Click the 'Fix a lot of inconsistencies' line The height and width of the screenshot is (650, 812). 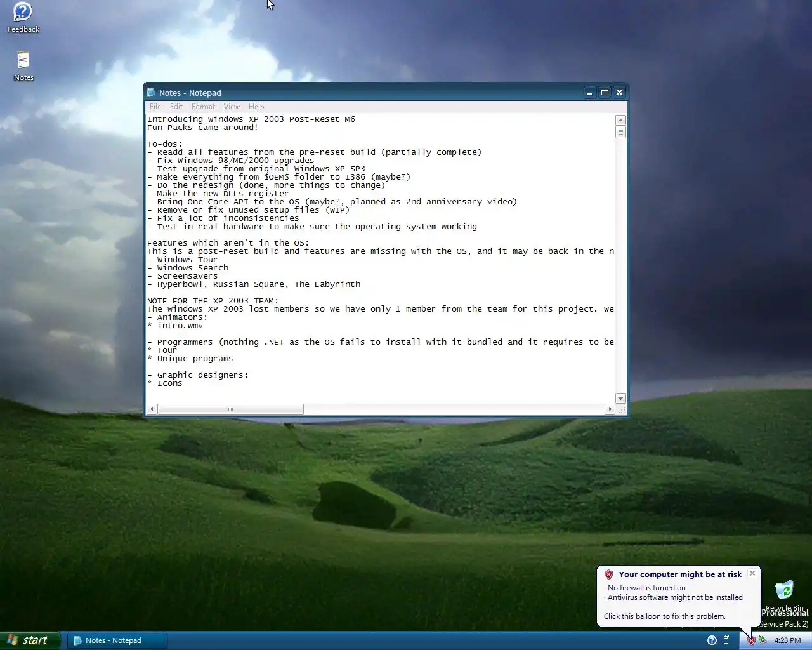tap(223, 218)
